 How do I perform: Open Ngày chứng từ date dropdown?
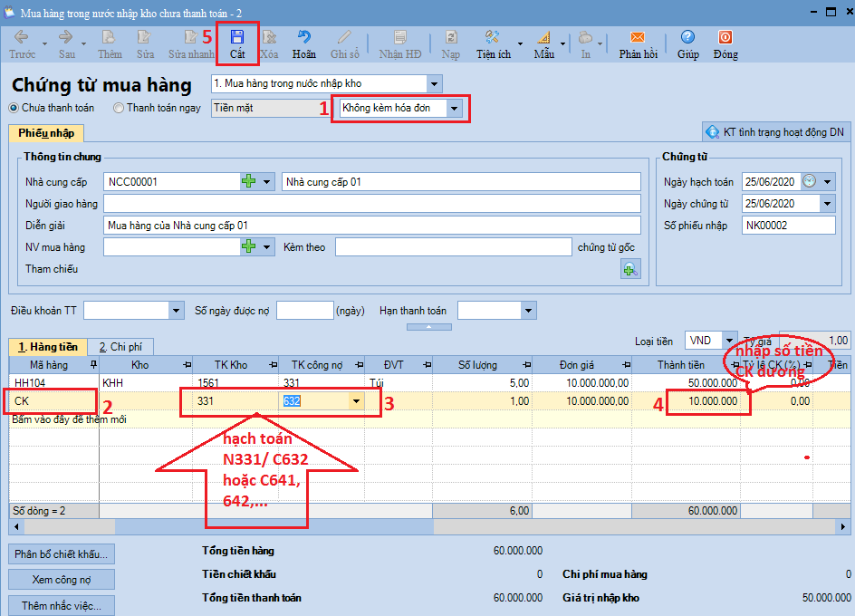[x=827, y=204]
